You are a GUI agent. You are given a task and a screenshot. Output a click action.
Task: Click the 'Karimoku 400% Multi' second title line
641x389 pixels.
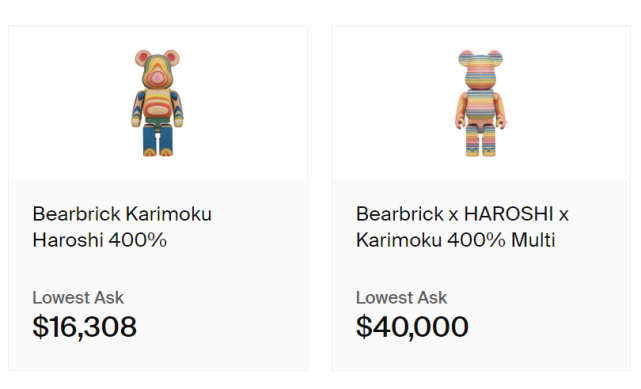pyautogui.click(x=455, y=240)
